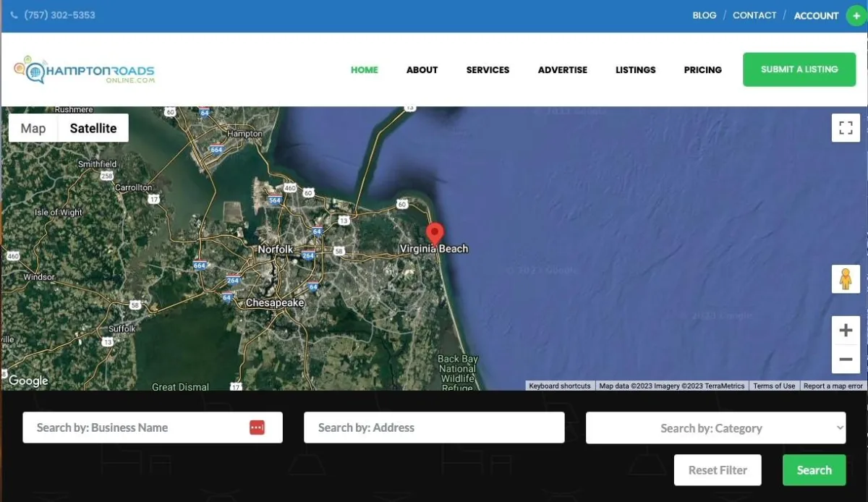Open the Contact link
This screenshot has height=502, width=868.
pyautogui.click(x=754, y=15)
